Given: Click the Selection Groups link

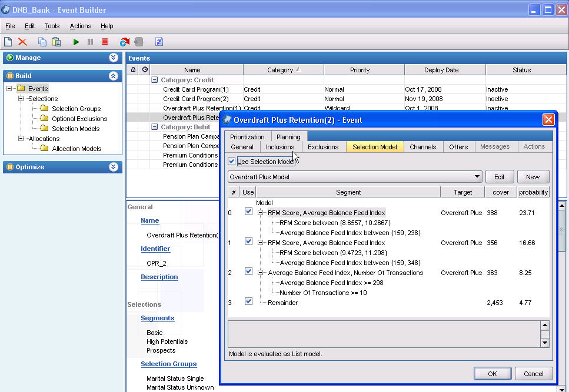Looking at the screenshot, I should (169, 364).
